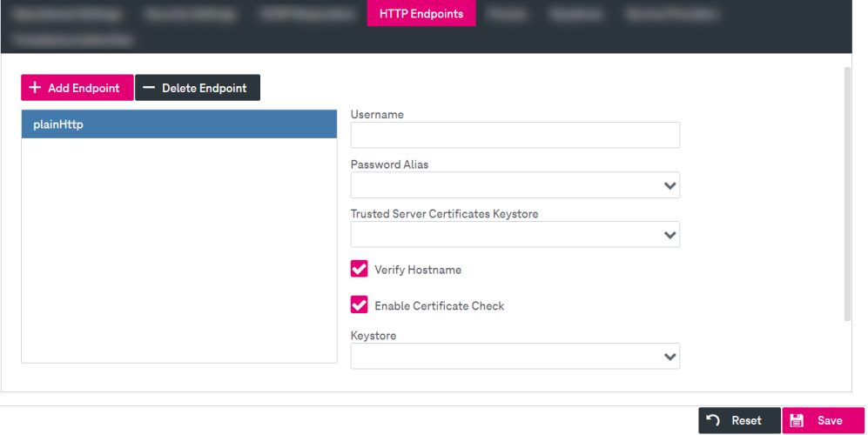Click the Verify Hostname label text

418,270
